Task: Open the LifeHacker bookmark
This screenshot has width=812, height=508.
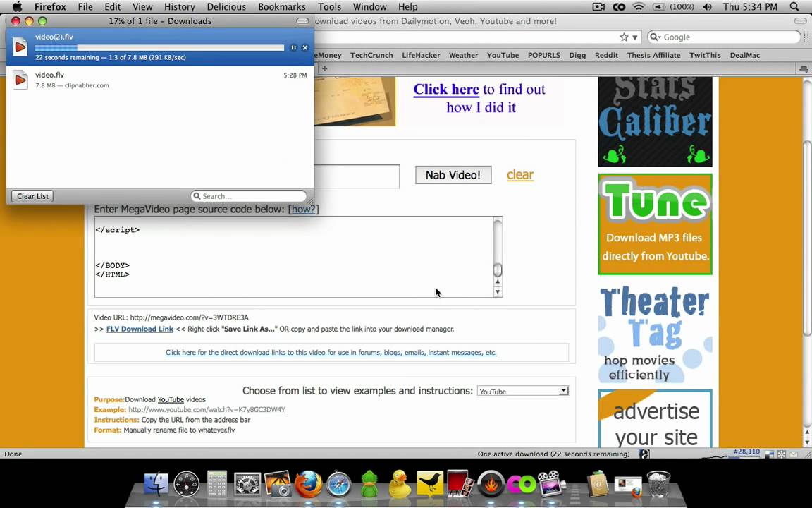Action: 421,55
